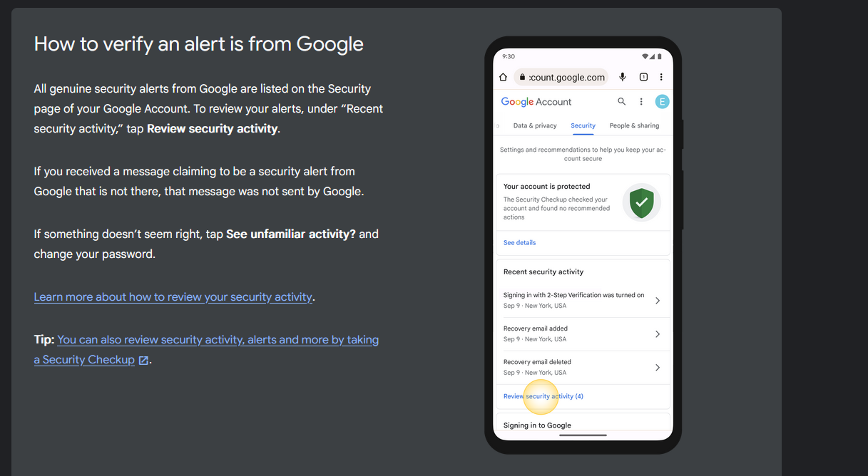Expand the 2-Step Verification activity chevron

(x=658, y=301)
